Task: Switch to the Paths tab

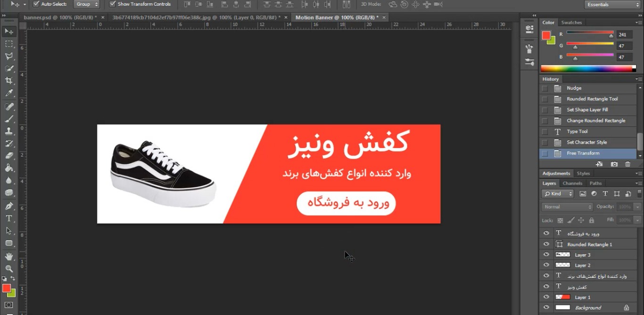Action: click(595, 183)
